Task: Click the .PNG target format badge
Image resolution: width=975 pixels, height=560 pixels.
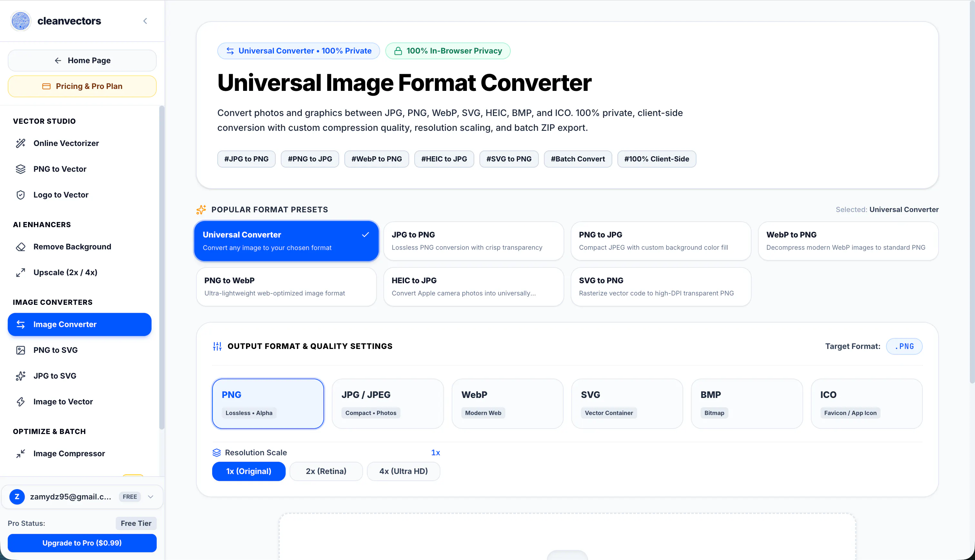Action: click(x=904, y=346)
